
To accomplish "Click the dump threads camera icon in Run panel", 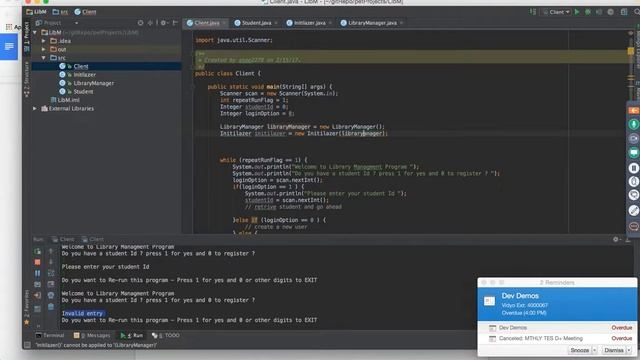I will click(x=37, y=284).
